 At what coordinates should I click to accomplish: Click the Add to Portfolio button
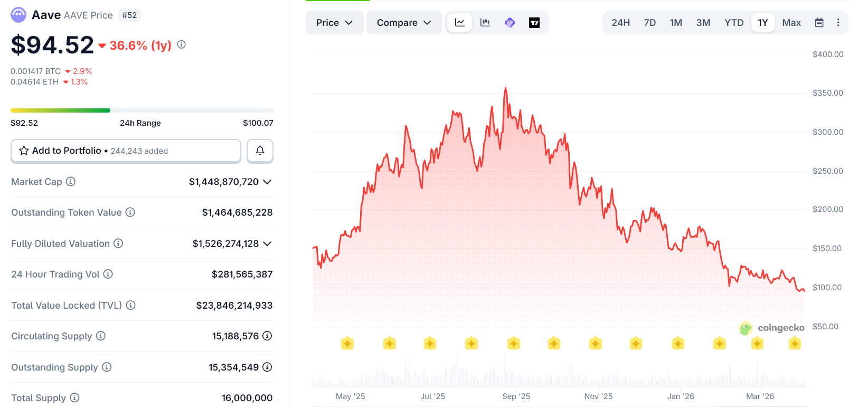pyautogui.click(x=126, y=151)
